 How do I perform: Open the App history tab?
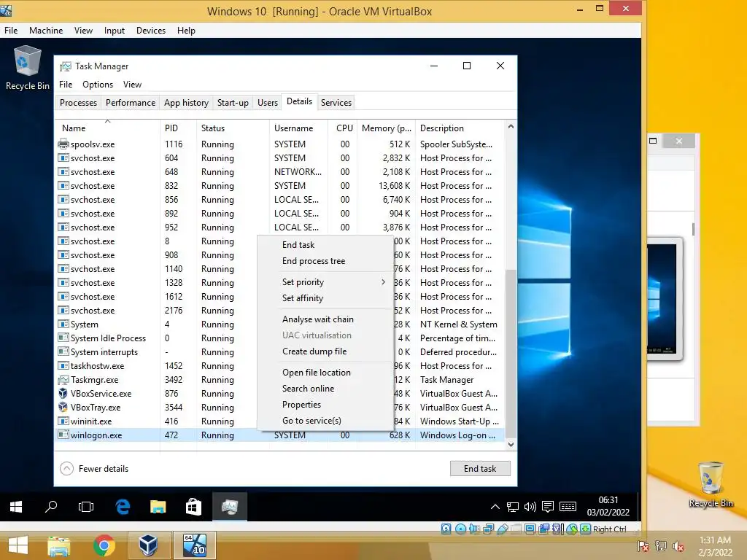[x=186, y=103]
